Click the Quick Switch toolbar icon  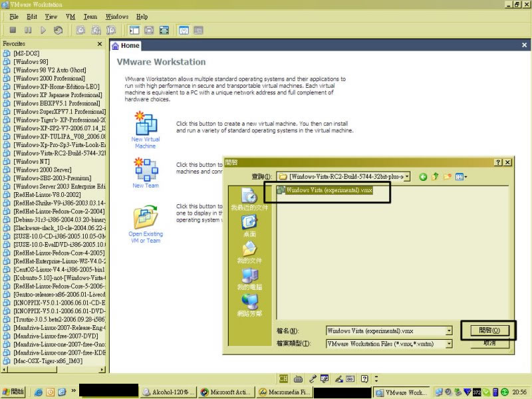point(149,30)
